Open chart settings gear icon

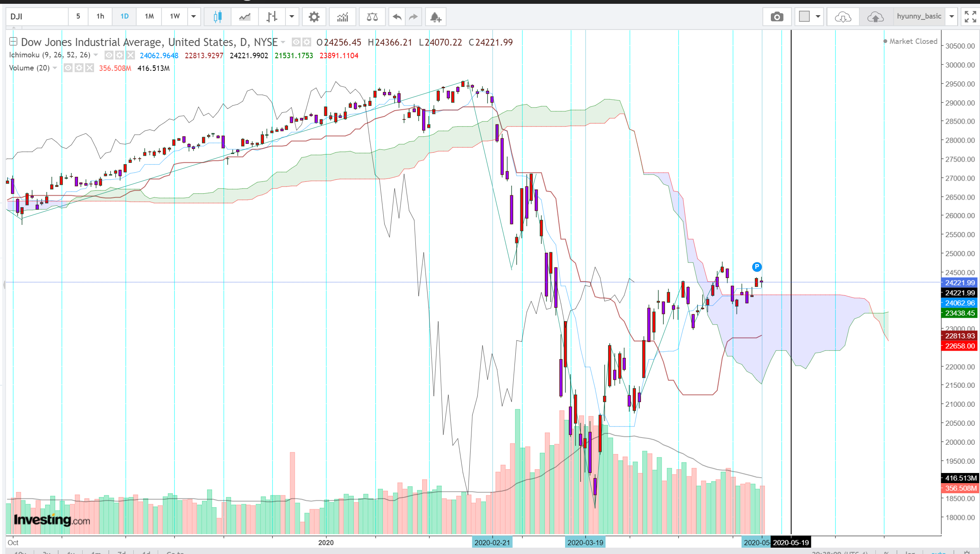314,17
